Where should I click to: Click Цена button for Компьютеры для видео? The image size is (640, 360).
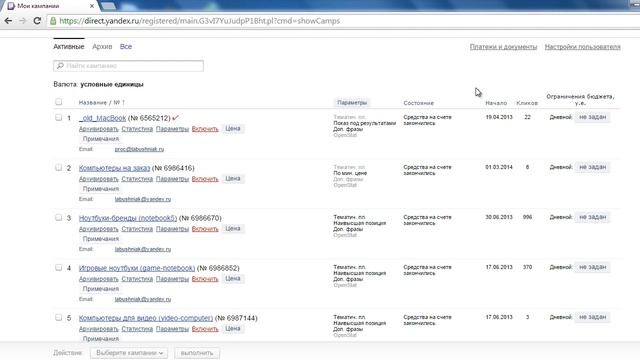(233, 329)
